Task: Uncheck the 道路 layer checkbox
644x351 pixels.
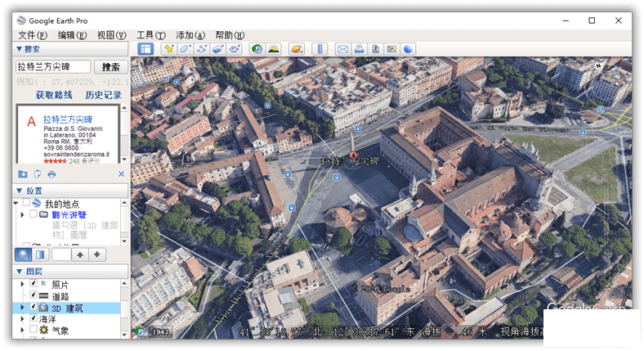Action: click(x=34, y=295)
